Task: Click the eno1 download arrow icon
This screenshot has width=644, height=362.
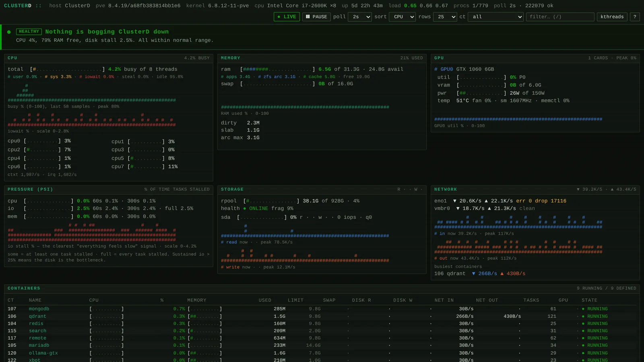Action: coord(455,201)
